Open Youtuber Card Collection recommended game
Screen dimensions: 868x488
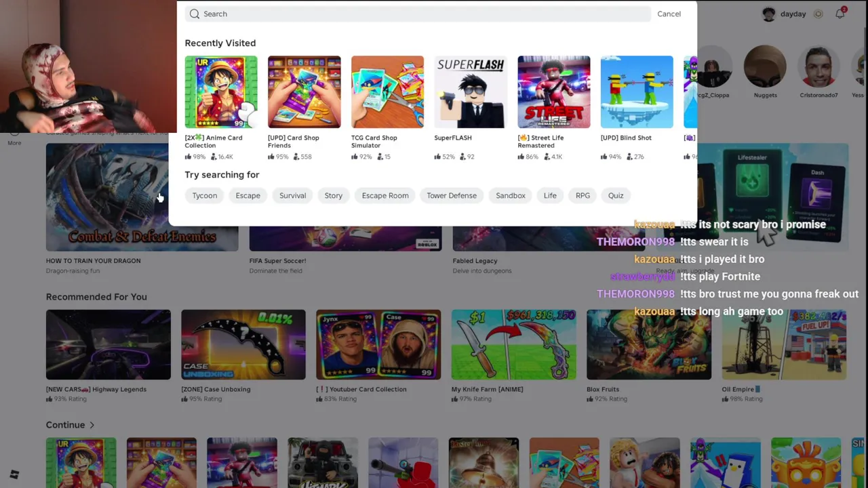click(378, 344)
